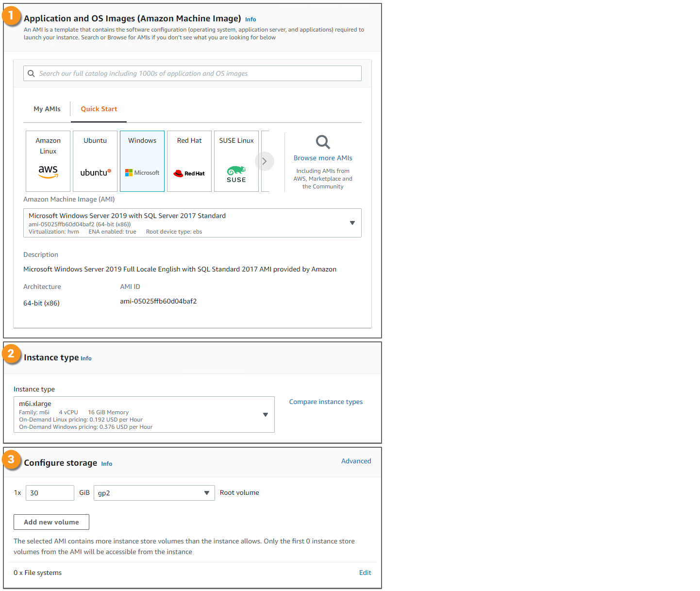Click the Add new volume button

point(51,522)
